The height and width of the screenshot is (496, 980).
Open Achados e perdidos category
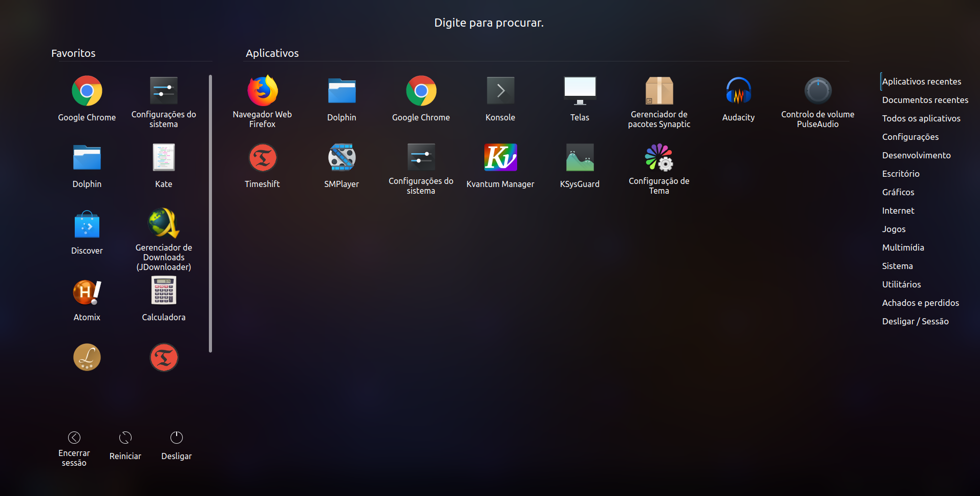[x=921, y=303]
